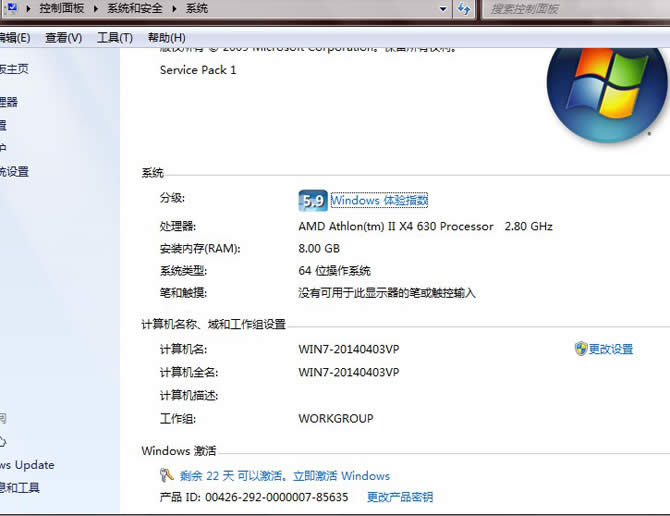Open 高级系统设置 link in left sidebar
Viewport: 670px width, 516px height.
click(x=14, y=172)
